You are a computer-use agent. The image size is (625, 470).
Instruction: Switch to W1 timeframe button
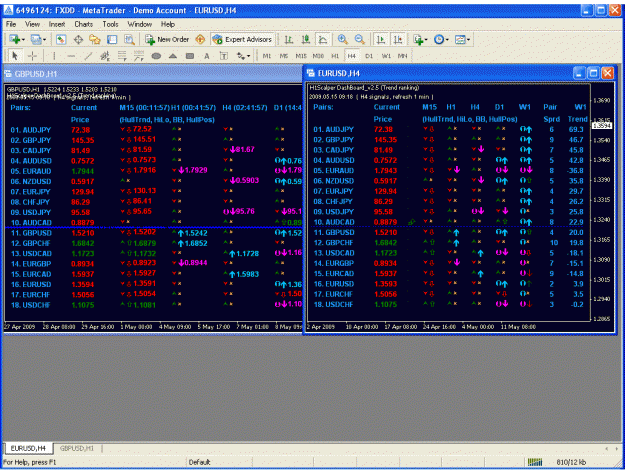point(386,56)
